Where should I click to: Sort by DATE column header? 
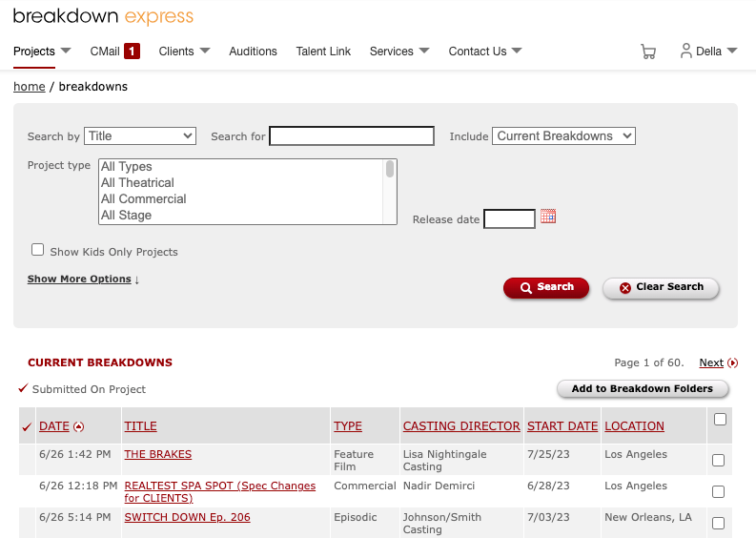pyautogui.click(x=54, y=426)
